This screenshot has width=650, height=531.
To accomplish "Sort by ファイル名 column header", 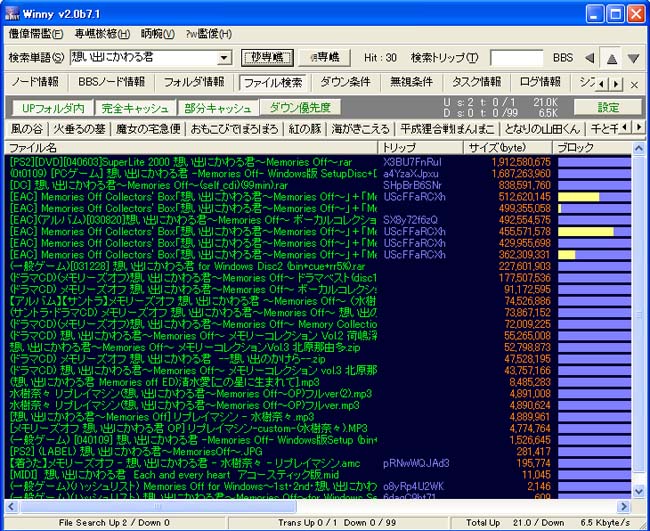I will 191,148.
